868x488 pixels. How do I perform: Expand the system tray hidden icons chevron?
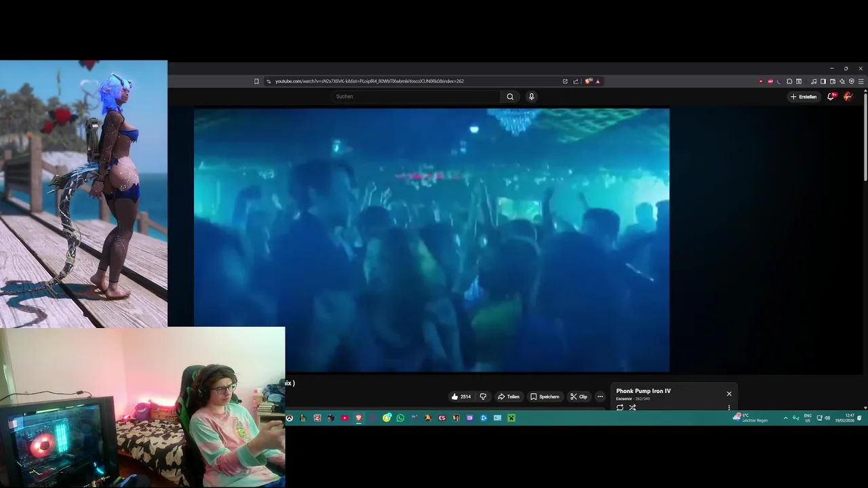[x=786, y=418]
